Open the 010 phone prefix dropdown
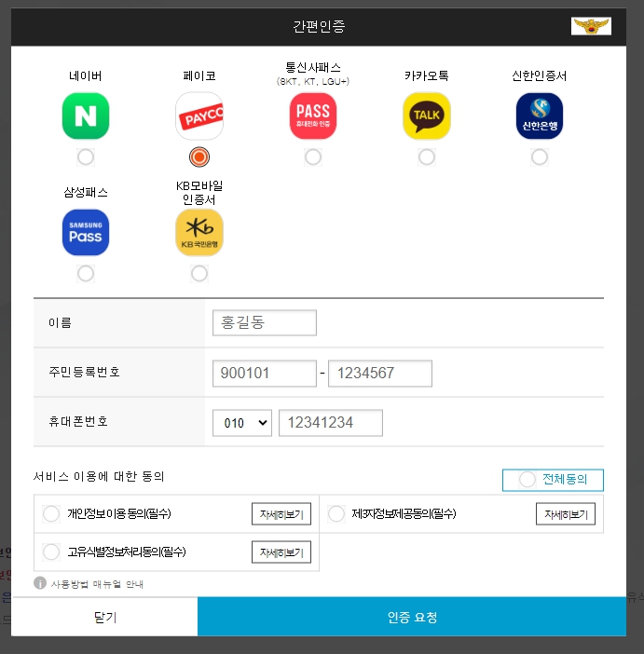The width and height of the screenshot is (644, 654). pyautogui.click(x=242, y=423)
